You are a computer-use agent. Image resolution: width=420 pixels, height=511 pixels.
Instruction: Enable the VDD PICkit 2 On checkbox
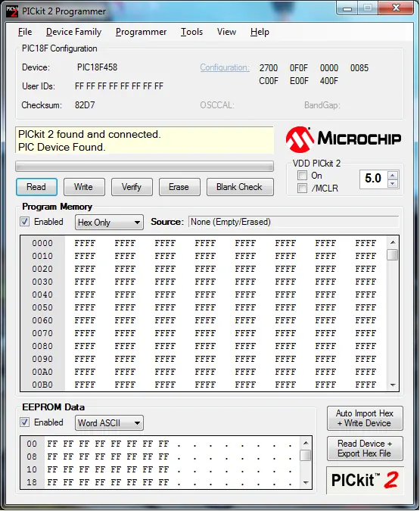point(302,176)
